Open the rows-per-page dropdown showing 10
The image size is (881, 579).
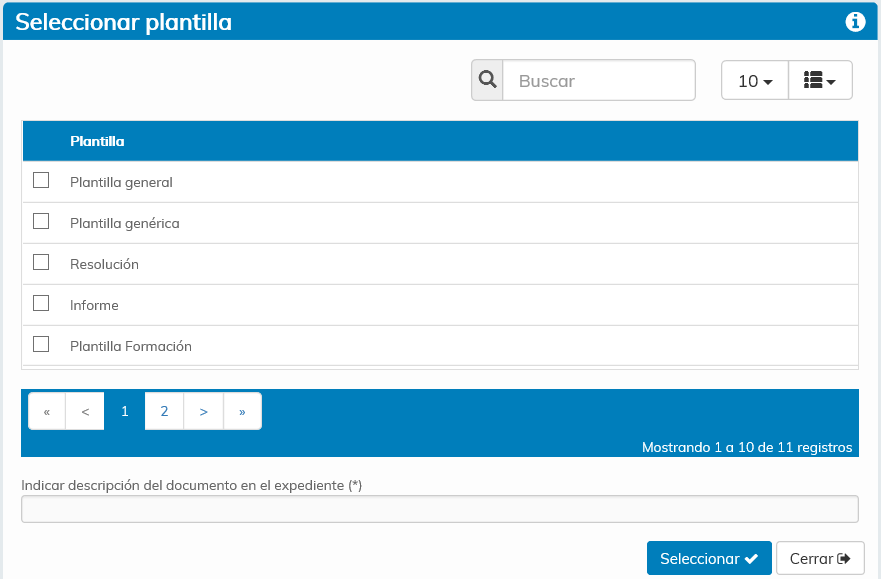[x=755, y=81]
